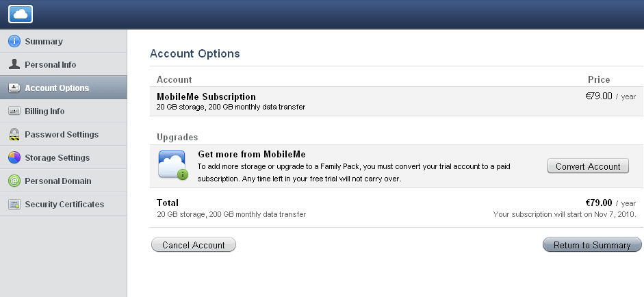644x297 pixels.
Task: Click the Cancel Account button
Action: pyautogui.click(x=194, y=245)
